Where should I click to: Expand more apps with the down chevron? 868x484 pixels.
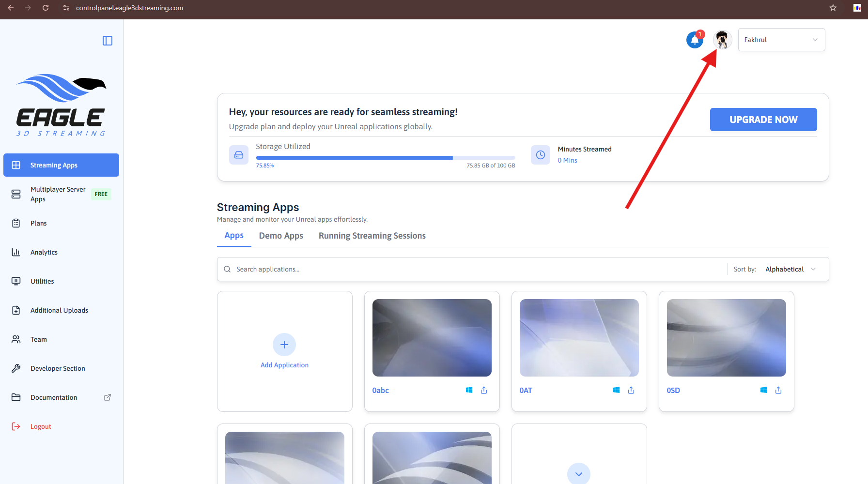coord(579,474)
